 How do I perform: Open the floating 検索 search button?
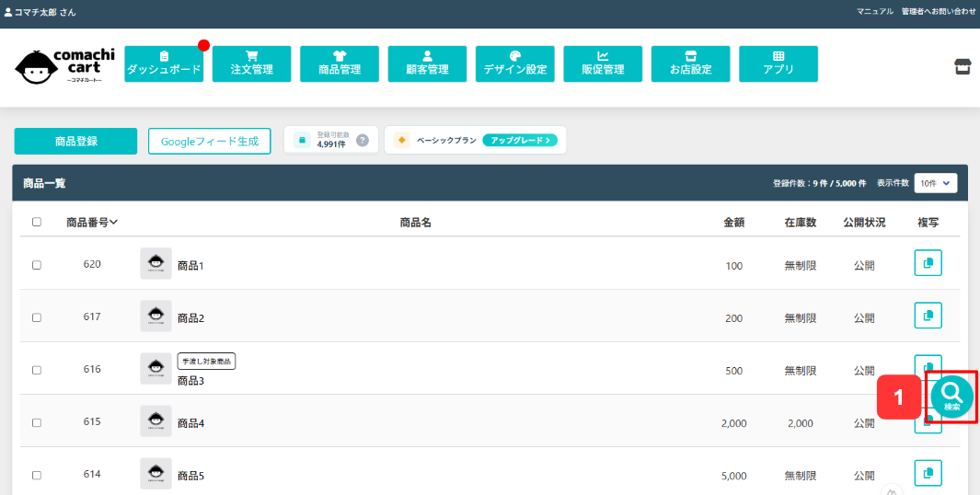tap(951, 397)
